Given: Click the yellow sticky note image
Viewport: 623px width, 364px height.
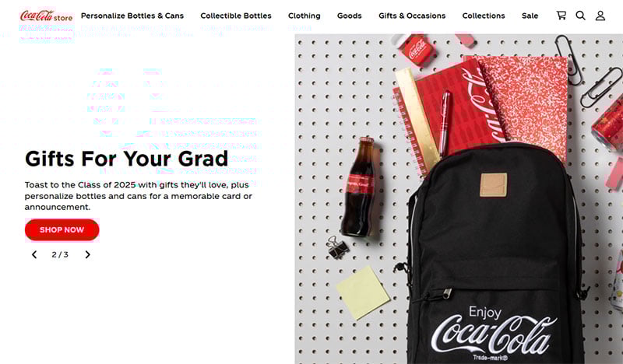Looking at the screenshot, I should pos(363,292).
